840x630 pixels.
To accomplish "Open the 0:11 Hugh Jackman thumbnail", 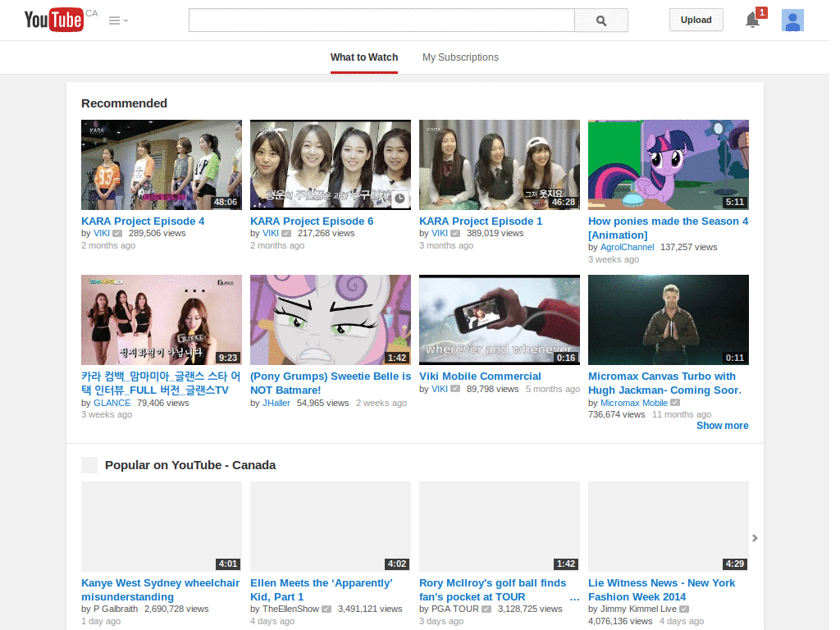I will [668, 320].
